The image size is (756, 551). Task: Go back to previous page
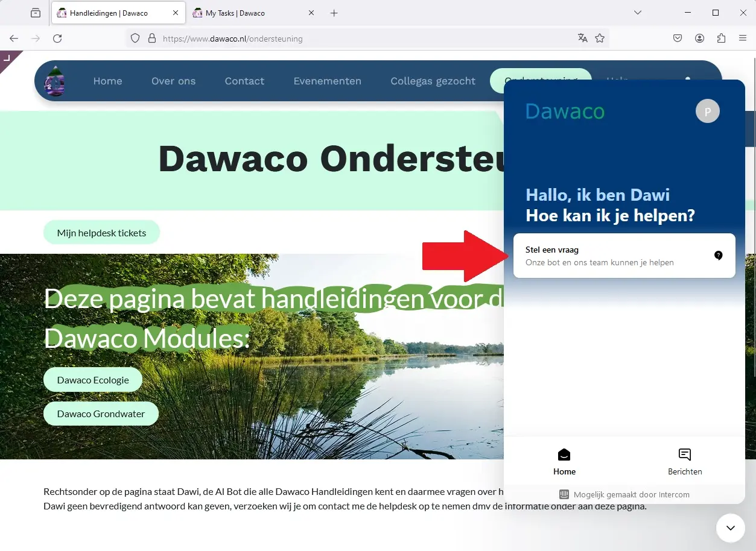14,39
